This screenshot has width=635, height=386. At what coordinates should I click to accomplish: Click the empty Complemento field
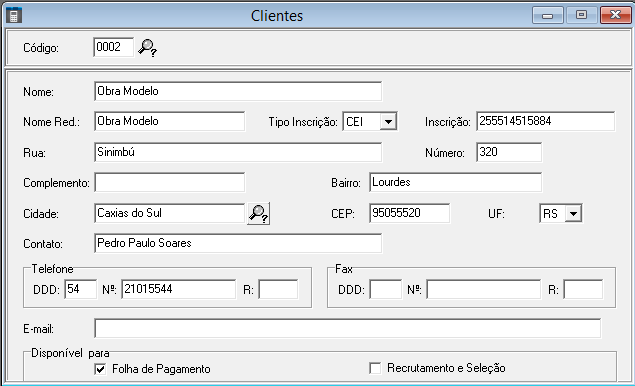(170, 182)
